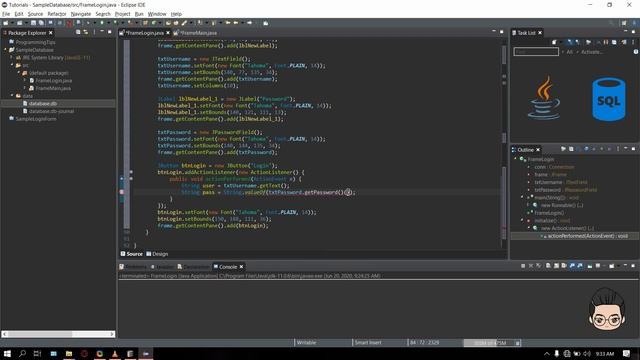Viewport: 640px width, 360px height.
Task: Click the Save All toolbar icon
Action: tap(41, 23)
